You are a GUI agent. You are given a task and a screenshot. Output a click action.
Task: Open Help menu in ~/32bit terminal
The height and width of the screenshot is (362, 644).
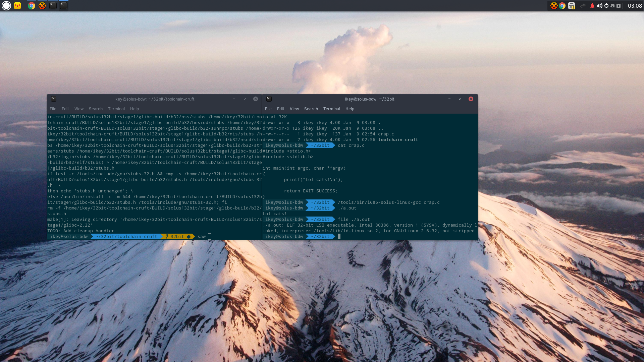[x=350, y=109]
